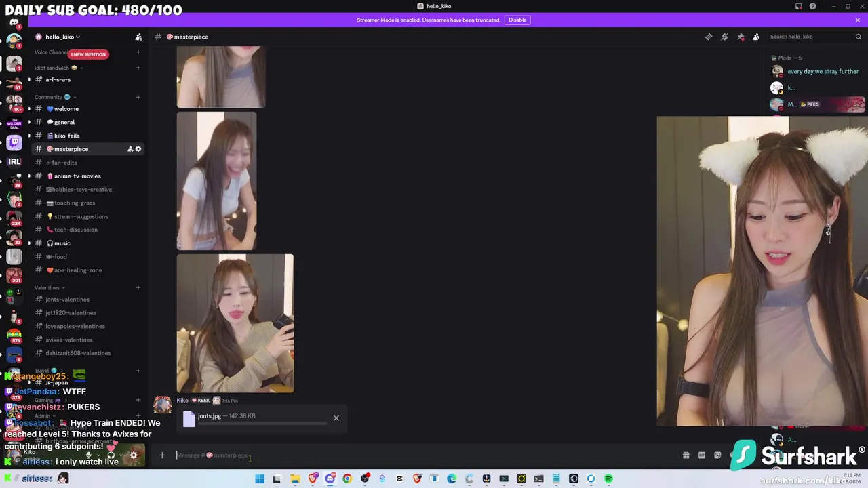The height and width of the screenshot is (488, 868).
Task: Open Windows Start menu on taskbar
Action: [259, 479]
